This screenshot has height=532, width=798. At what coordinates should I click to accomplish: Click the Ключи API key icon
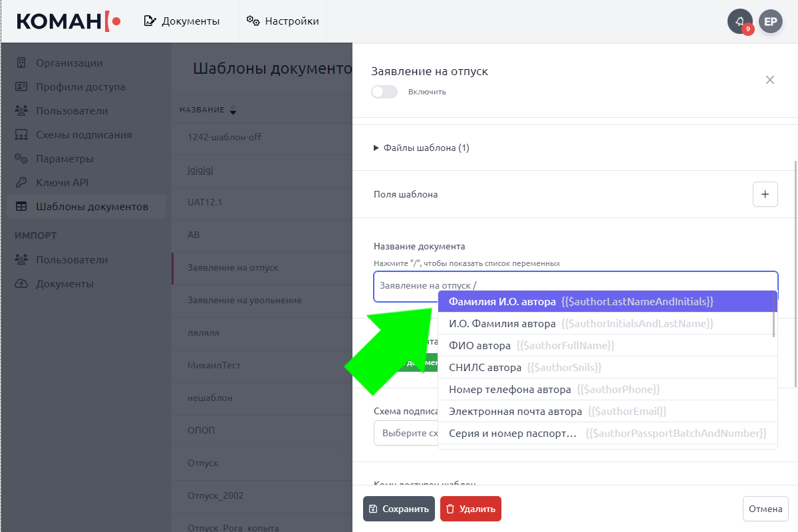21,183
